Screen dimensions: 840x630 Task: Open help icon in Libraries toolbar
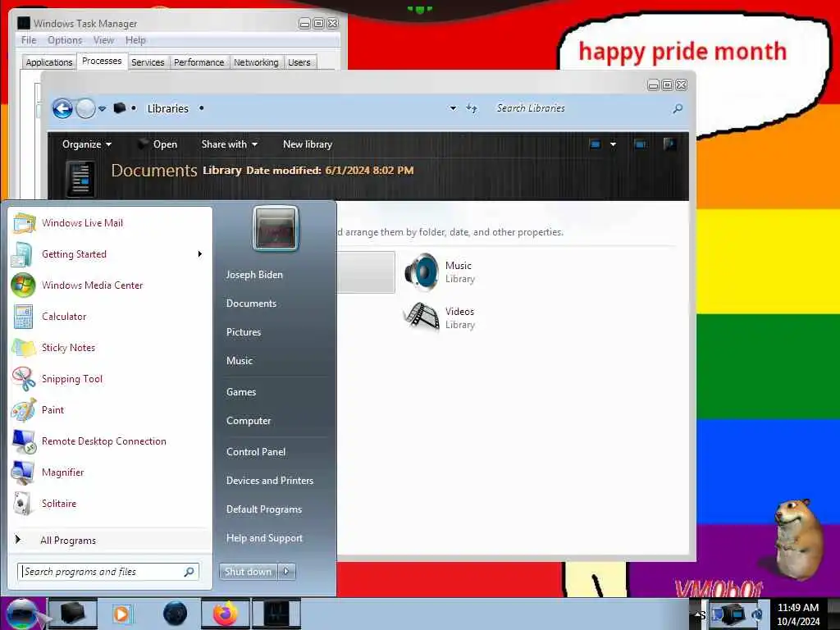pyautogui.click(x=669, y=144)
